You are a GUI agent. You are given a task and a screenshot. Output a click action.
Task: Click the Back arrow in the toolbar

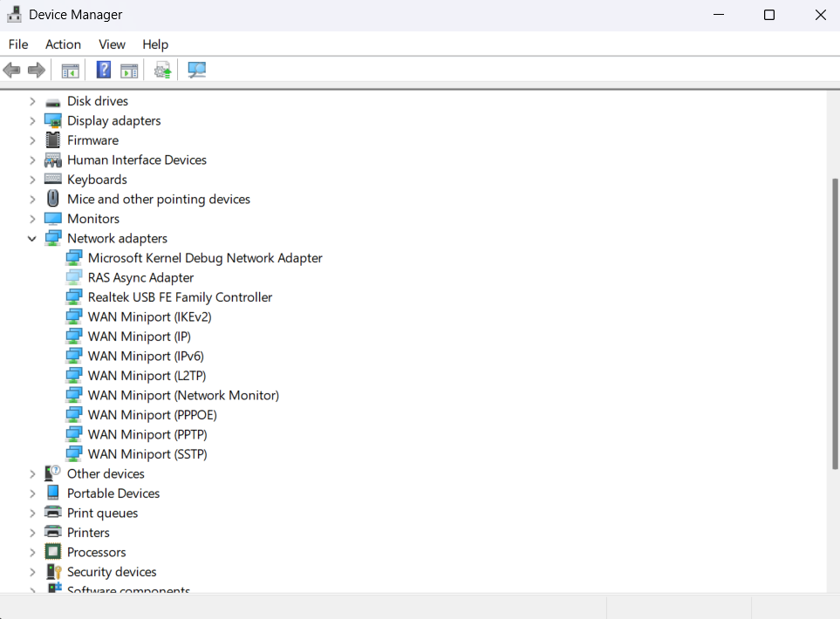[12, 70]
